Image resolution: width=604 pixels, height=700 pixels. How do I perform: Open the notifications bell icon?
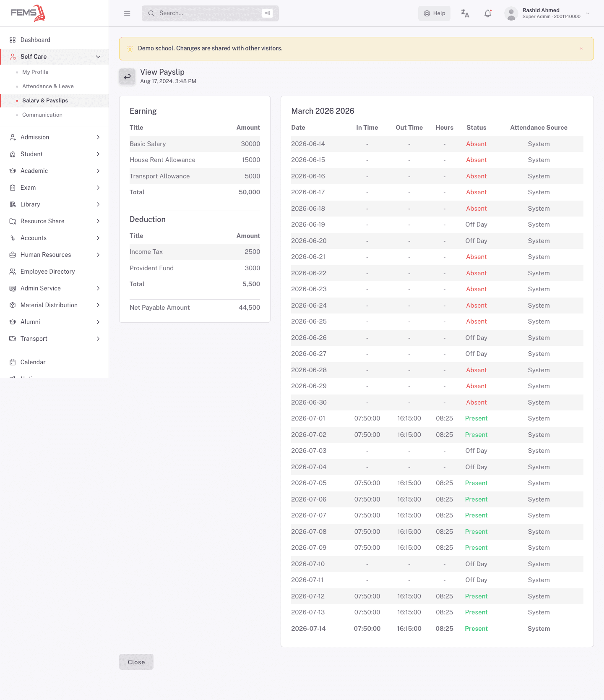488,13
